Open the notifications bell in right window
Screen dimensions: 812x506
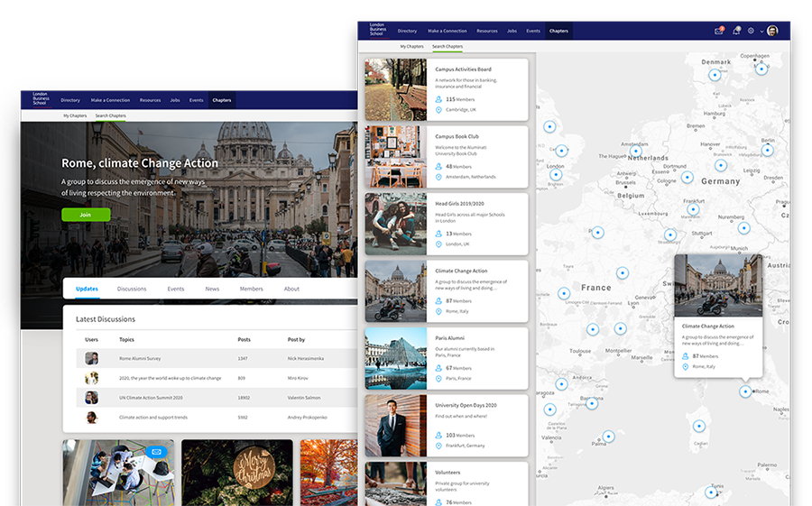point(736,31)
